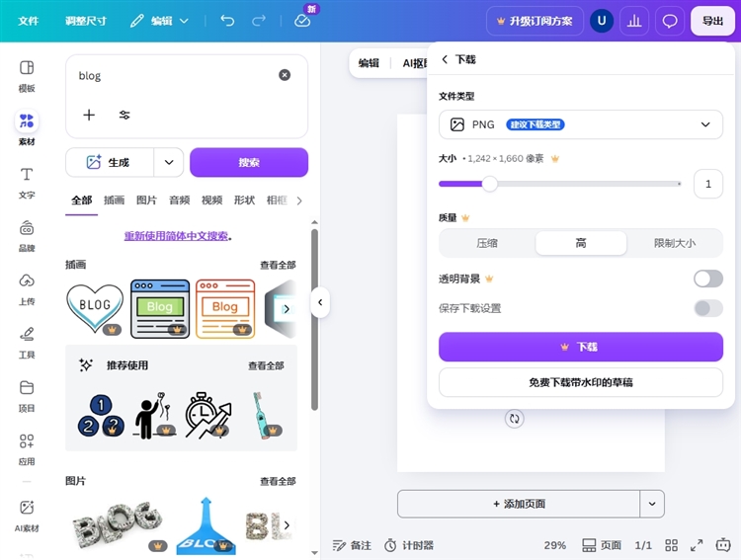
Task: Select 高 quality option
Action: tap(581, 243)
